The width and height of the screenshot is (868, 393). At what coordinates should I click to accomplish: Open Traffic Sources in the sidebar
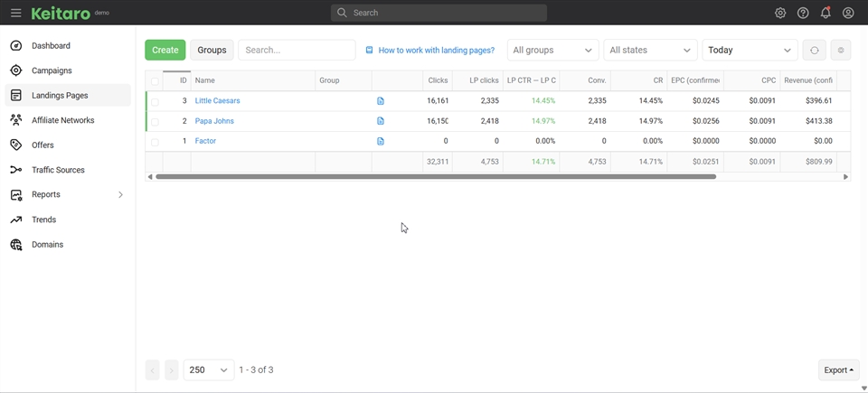(58, 170)
